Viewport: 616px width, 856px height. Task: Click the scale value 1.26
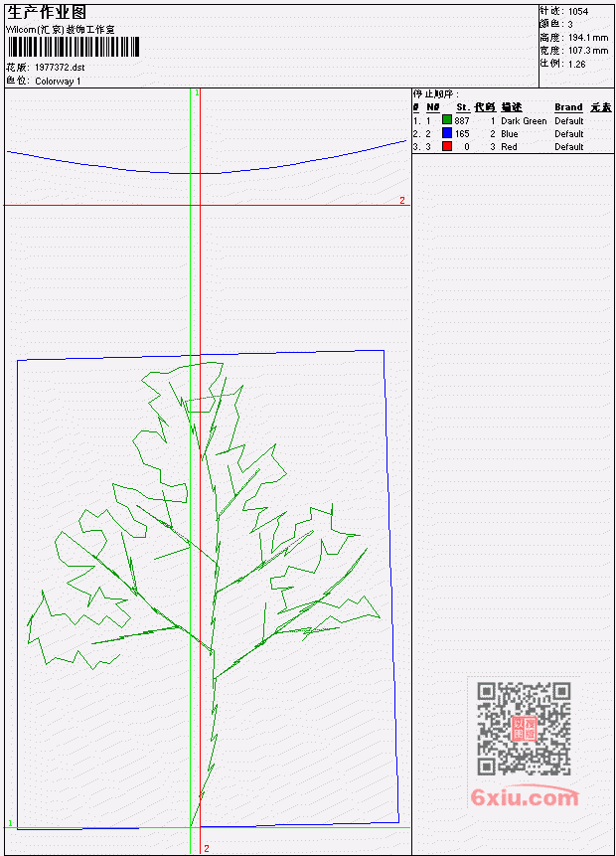(576, 64)
